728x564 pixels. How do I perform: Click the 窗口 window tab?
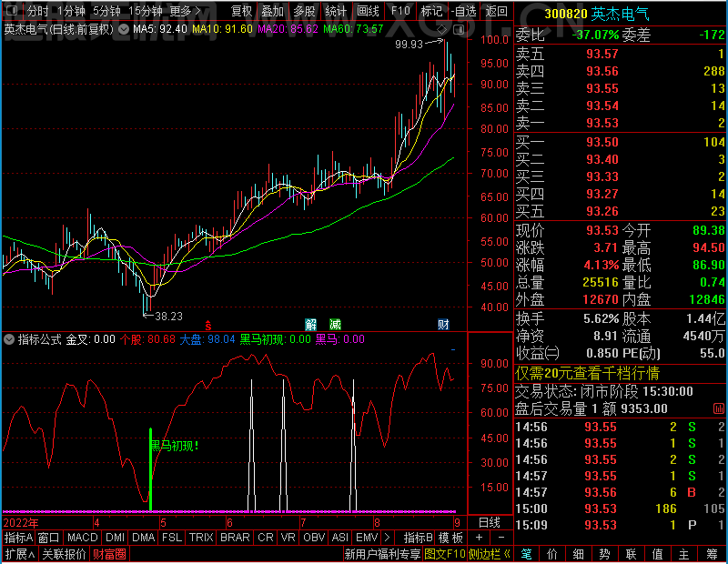click(49, 538)
